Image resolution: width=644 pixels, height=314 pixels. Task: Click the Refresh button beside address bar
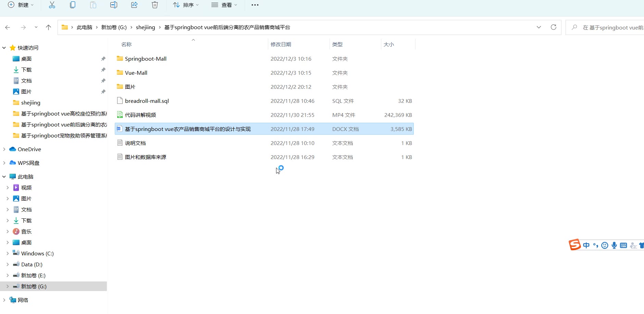(553, 27)
